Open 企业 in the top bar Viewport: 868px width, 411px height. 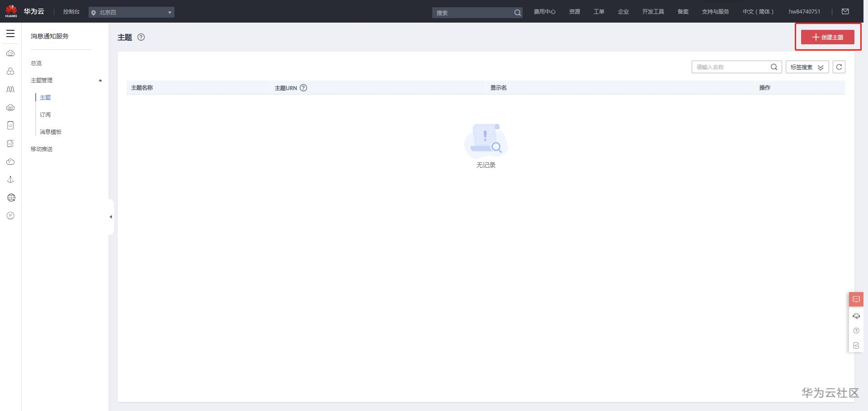coord(623,12)
